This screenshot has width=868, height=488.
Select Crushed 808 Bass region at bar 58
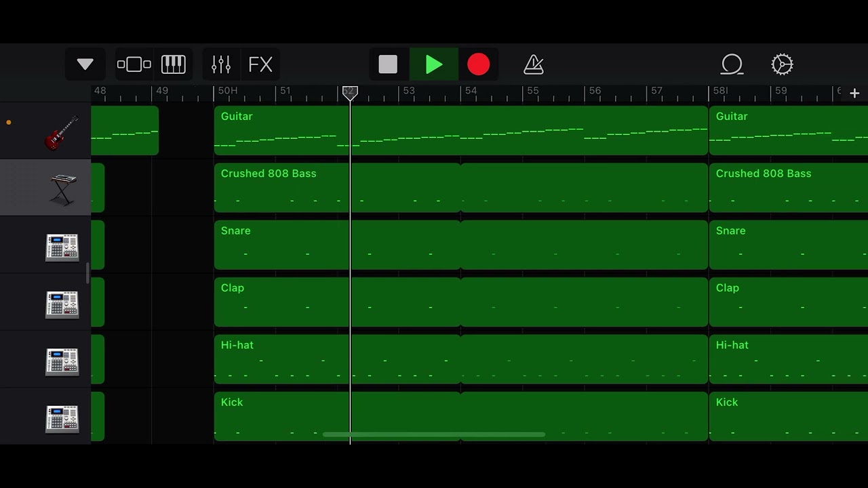click(788, 188)
